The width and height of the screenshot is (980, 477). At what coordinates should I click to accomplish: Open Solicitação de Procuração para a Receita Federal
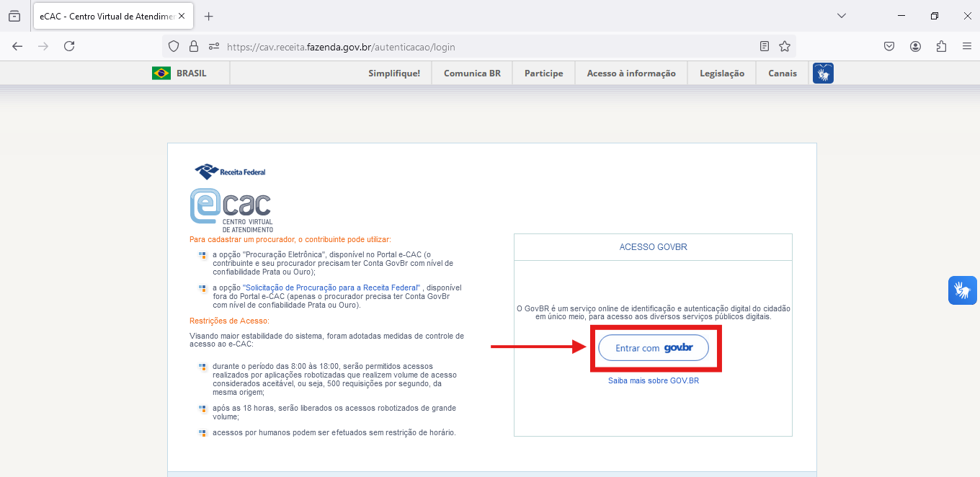[x=332, y=287]
